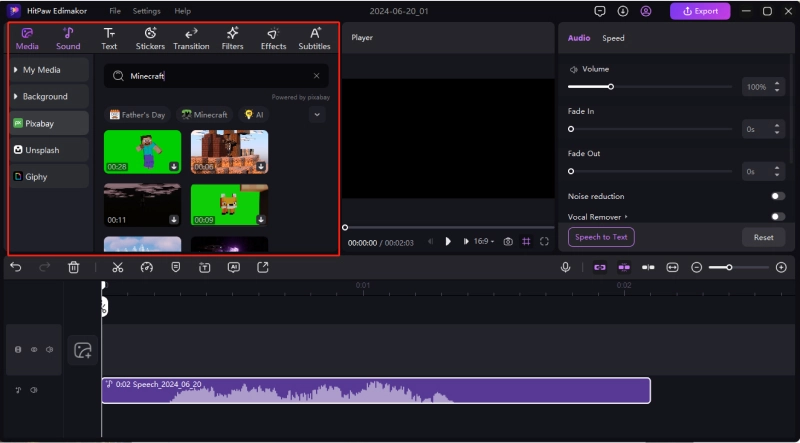Select the green screen Steve video thumbnail
Viewport: 800px width, 443px height.
tap(142, 151)
